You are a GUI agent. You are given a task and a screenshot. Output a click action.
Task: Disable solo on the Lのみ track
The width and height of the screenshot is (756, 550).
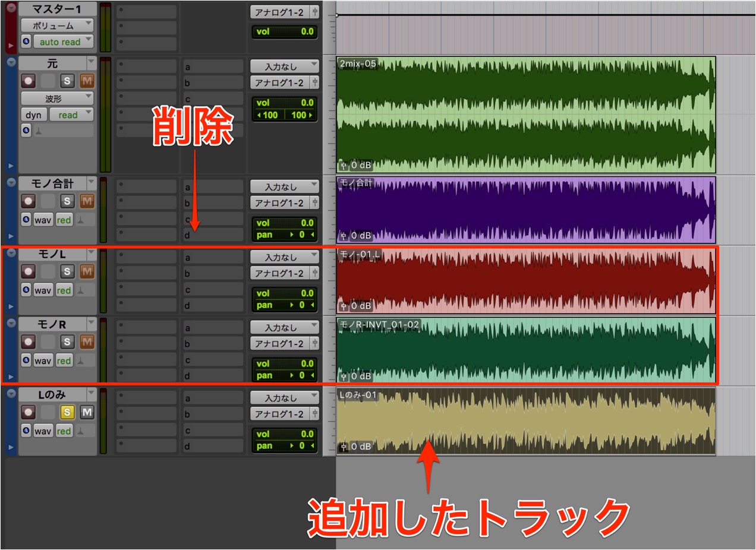click(x=67, y=412)
